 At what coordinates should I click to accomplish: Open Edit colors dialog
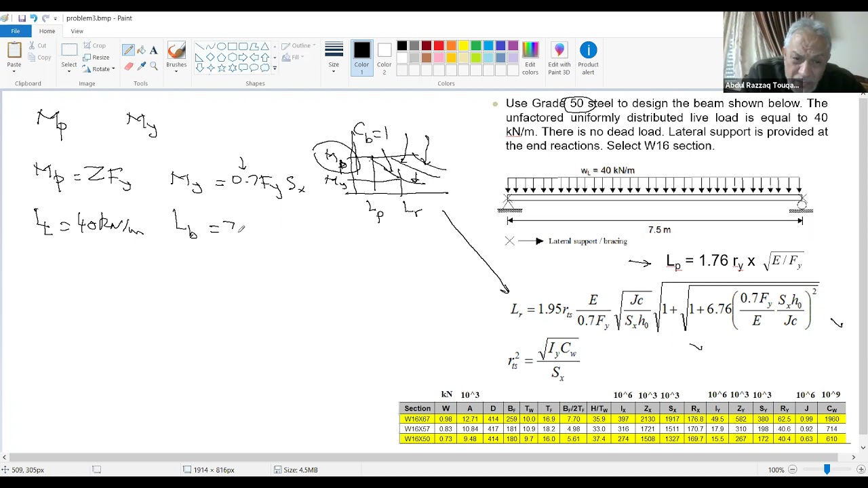click(x=530, y=59)
